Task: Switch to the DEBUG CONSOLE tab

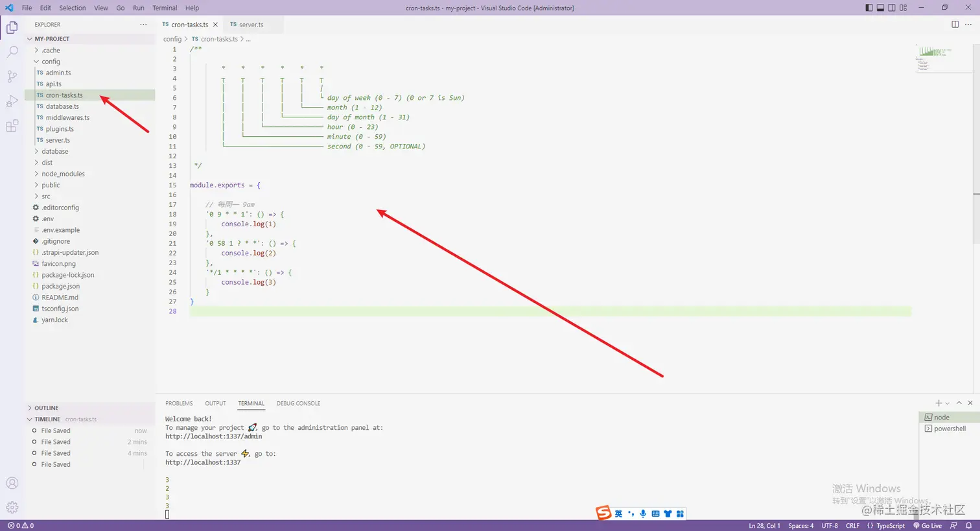Action: pyautogui.click(x=298, y=403)
